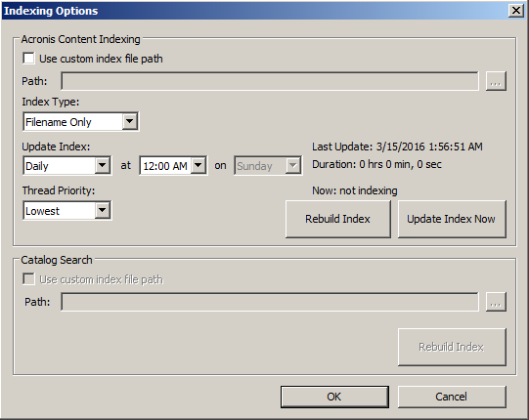Click the Now: not indexing status text

355,190
